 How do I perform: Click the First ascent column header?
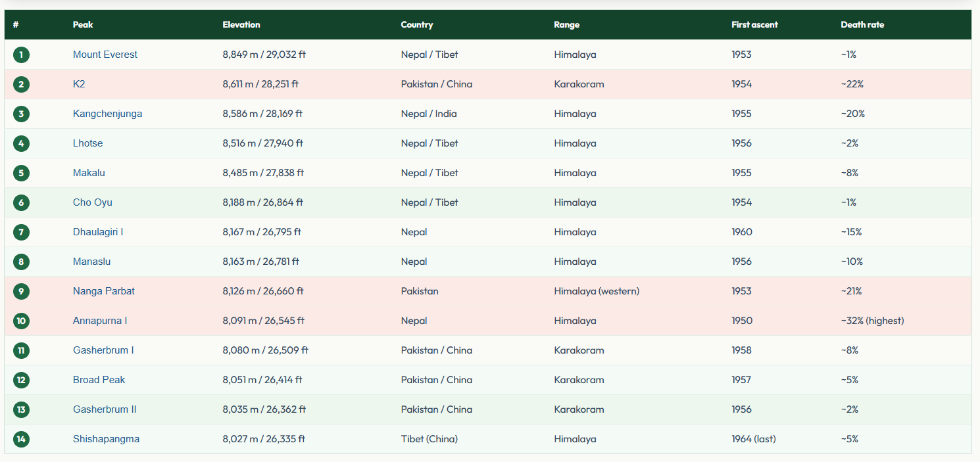754,25
